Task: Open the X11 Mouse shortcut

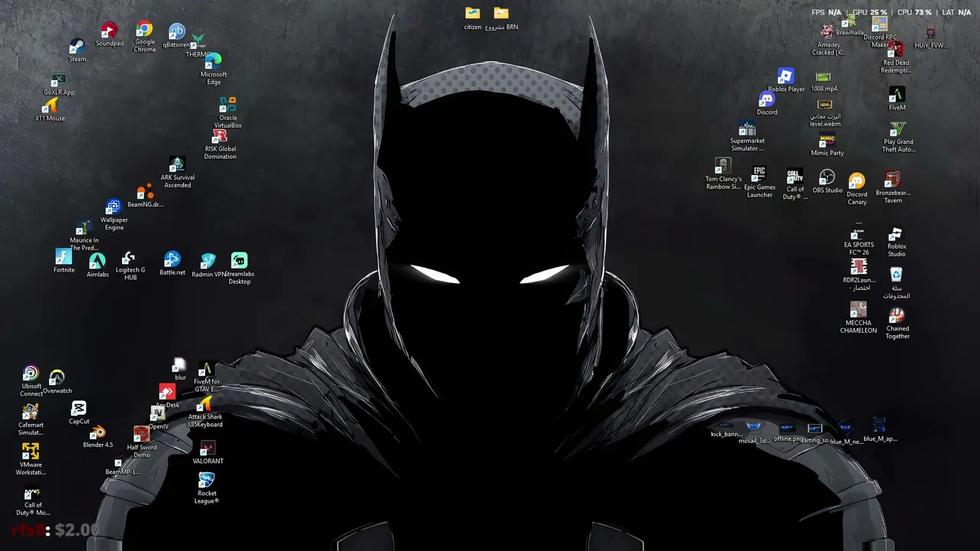Action: [51, 109]
